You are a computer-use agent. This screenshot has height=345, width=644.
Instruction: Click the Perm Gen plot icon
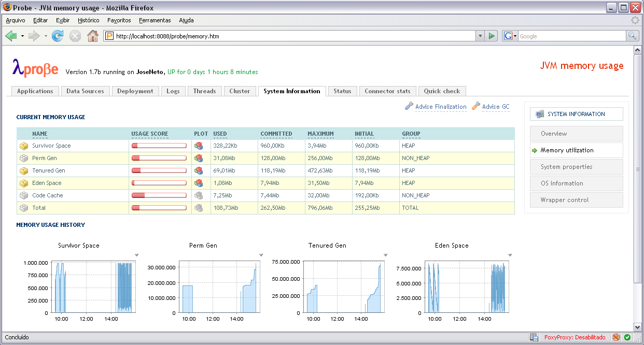pyautogui.click(x=198, y=159)
